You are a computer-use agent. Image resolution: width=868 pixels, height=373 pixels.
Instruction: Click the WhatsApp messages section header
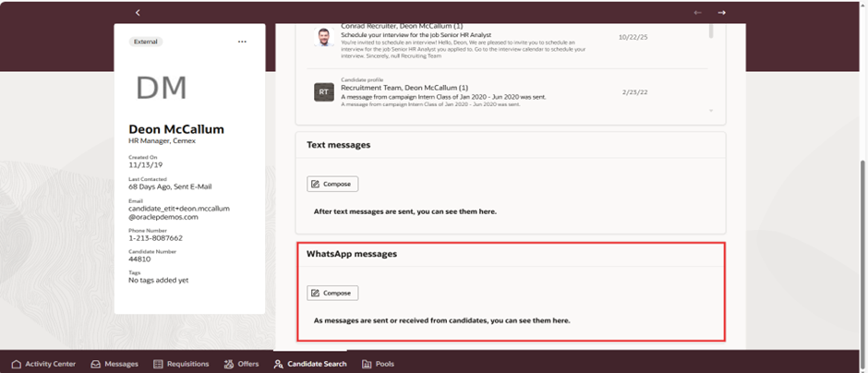352,254
